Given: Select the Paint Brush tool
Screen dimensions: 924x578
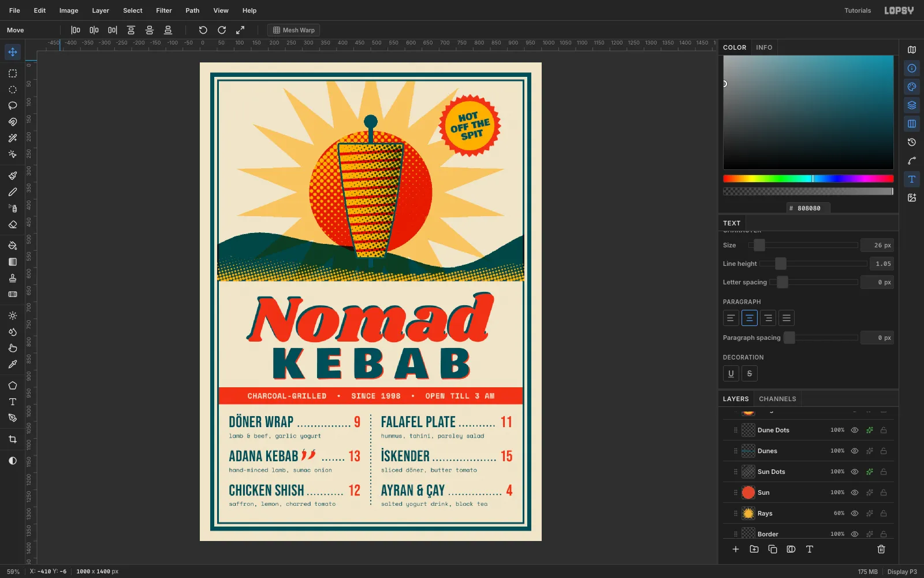Looking at the screenshot, I should point(13,176).
